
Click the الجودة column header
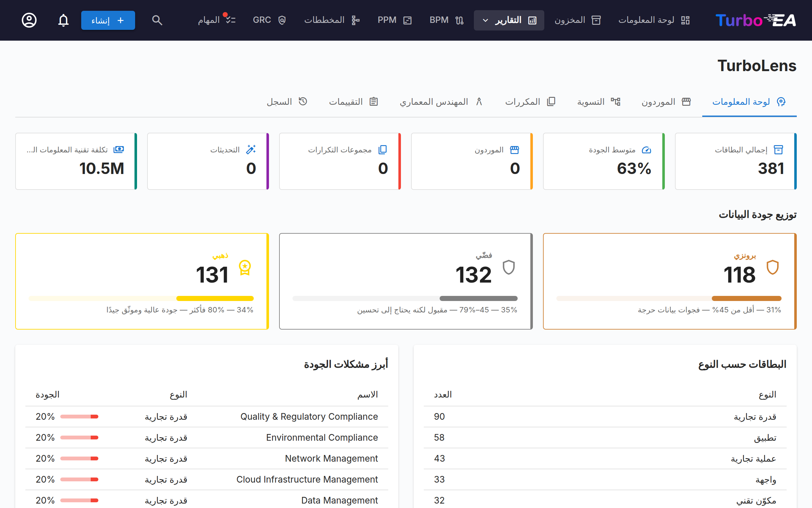click(x=48, y=394)
